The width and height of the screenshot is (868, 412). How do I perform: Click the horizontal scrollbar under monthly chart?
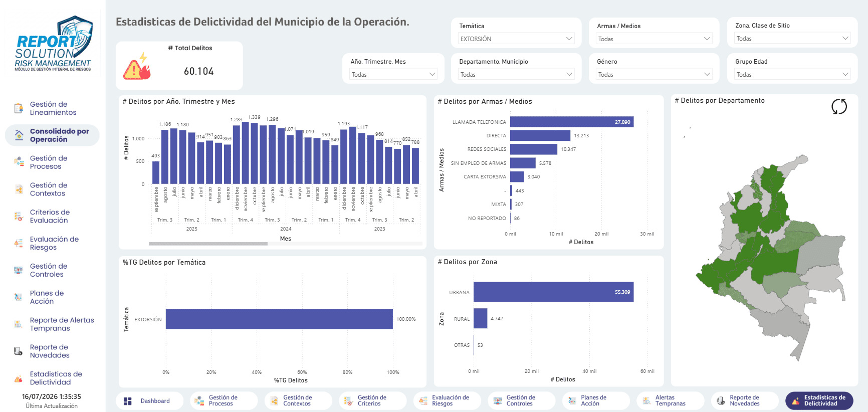208,244
